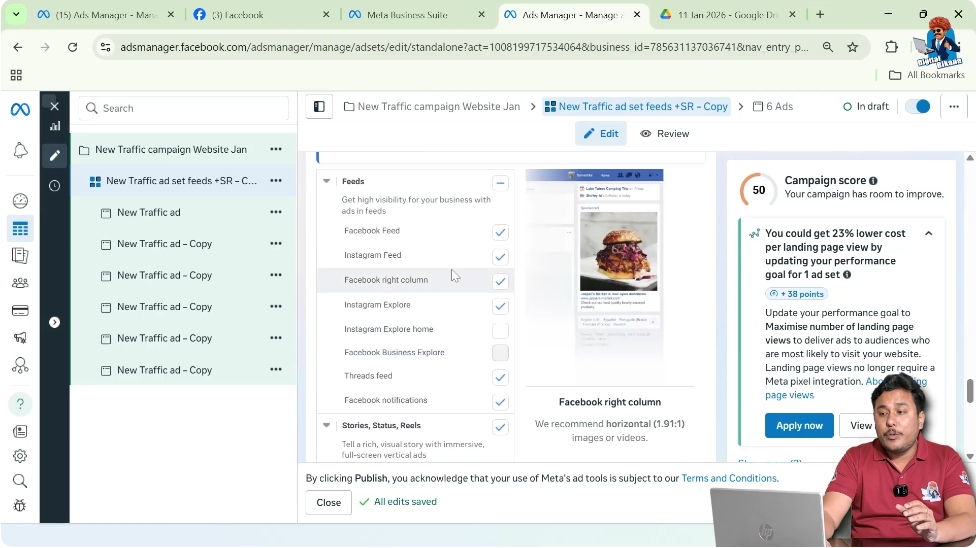Open account overview gauge icon
Viewport: 976px width, 548px height.
tap(20, 201)
